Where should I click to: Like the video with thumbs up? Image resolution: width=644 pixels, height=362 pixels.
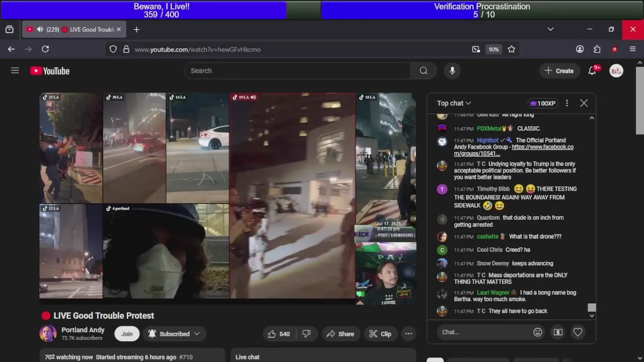[x=278, y=334]
